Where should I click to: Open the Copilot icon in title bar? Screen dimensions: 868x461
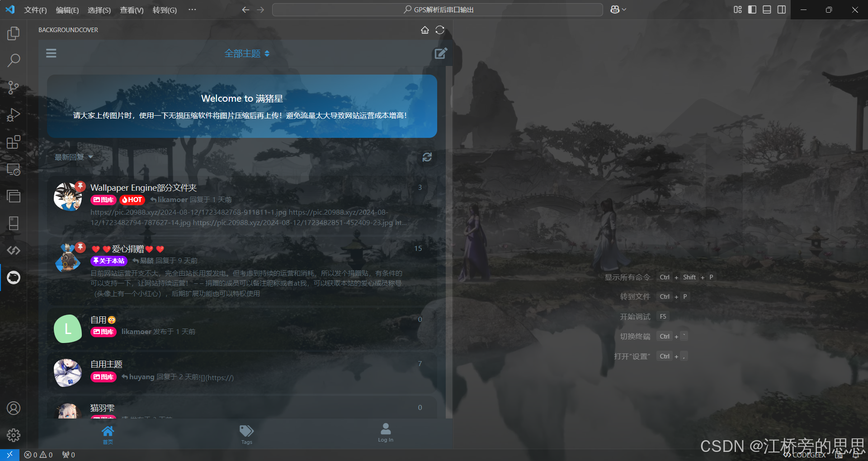615,9
